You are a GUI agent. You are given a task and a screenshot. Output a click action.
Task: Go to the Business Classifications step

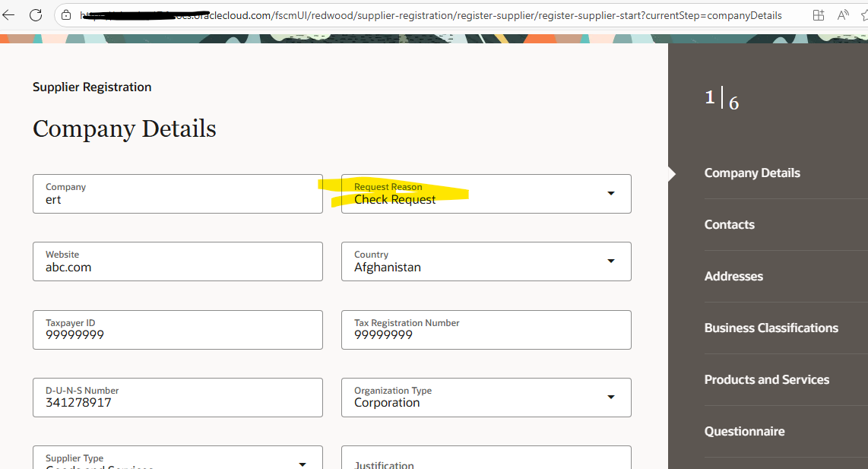point(771,328)
